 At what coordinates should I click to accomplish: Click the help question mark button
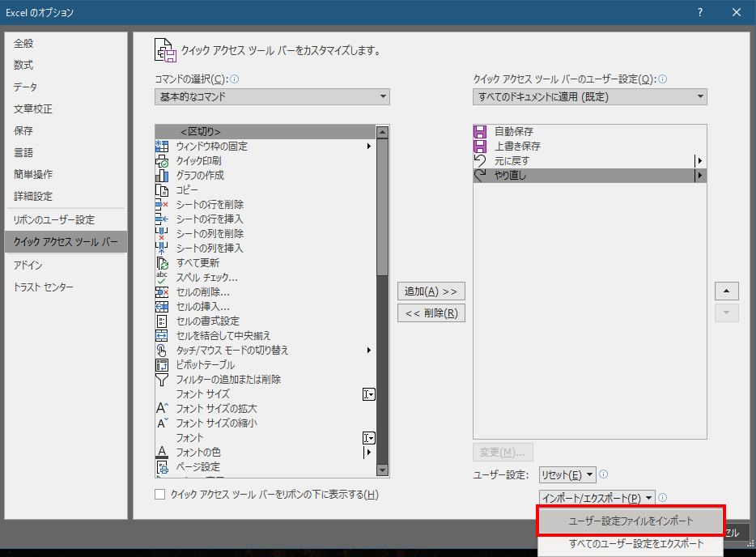coord(700,12)
